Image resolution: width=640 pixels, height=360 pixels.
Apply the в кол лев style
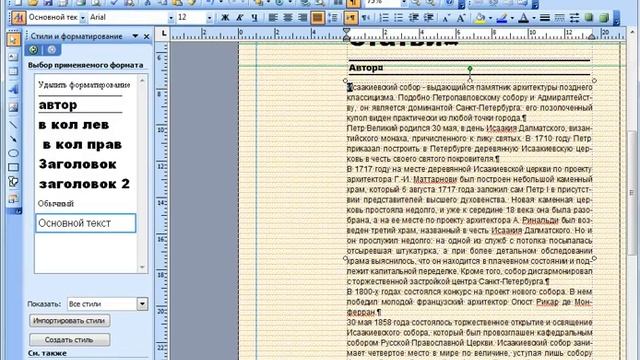(x=74, y=124)
